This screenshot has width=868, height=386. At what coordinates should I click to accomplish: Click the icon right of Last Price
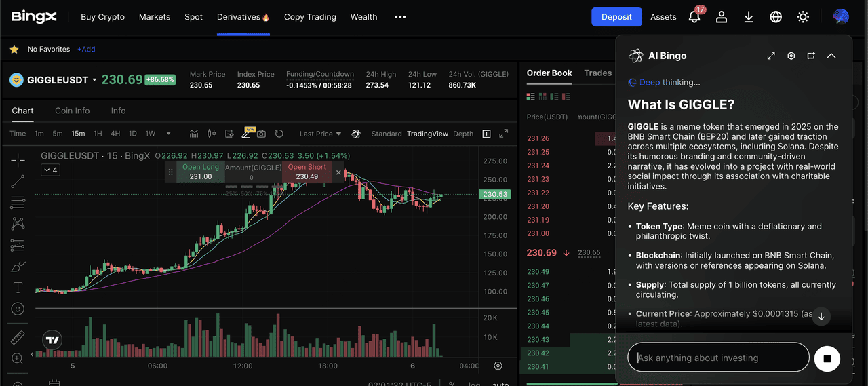coord(356,134)
